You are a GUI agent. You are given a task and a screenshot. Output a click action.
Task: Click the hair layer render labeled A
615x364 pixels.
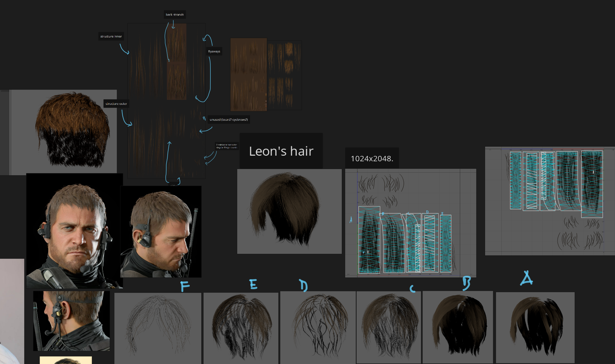click(x=535, y=328)
